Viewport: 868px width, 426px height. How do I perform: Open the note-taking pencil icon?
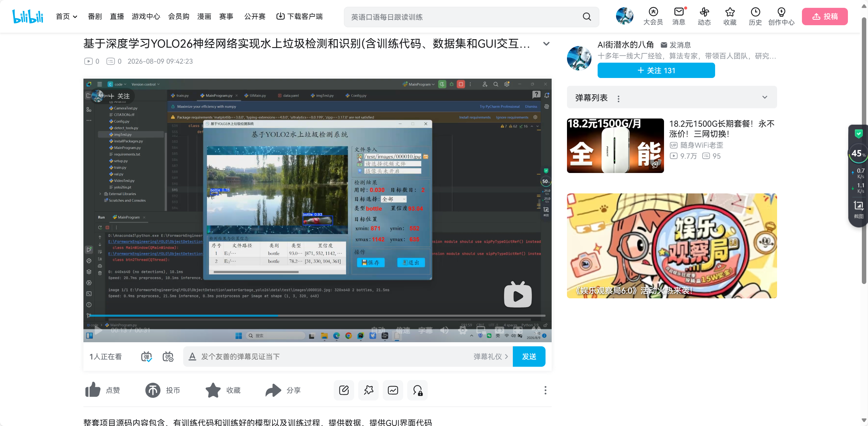pyautogui.click(x=344, y=390)
